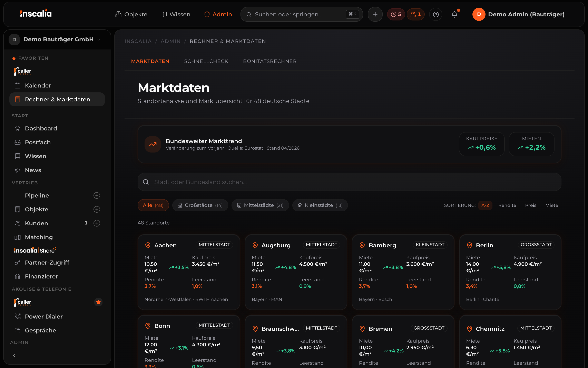Open Power Dialer in sidebar
The height and width of the screenshot is (368, 588).
pyautogui.click(x=57, y=316)
